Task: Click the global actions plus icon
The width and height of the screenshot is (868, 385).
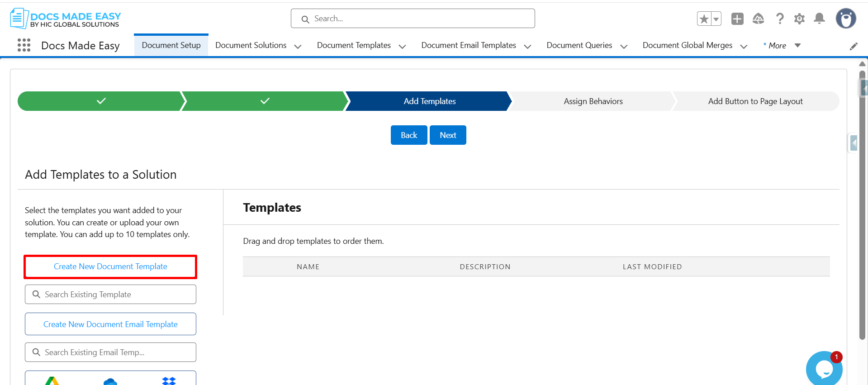Action: pos(737,19)
